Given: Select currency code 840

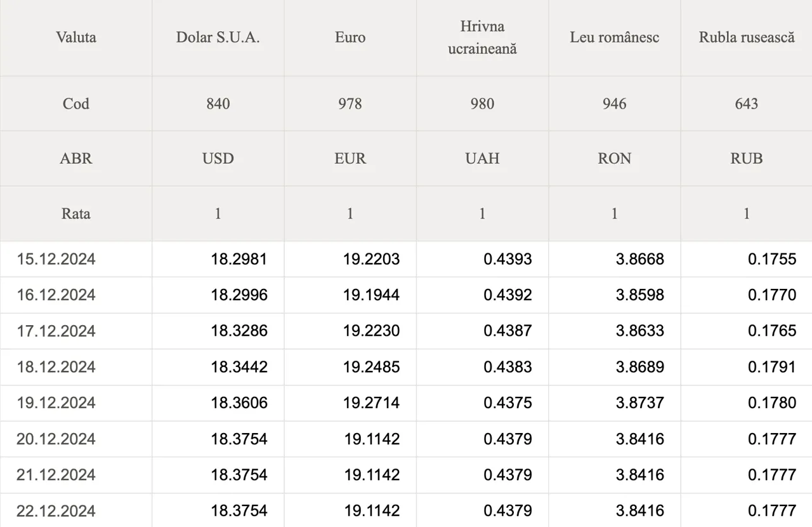Looking at the screenshot, I should [218, 103].
